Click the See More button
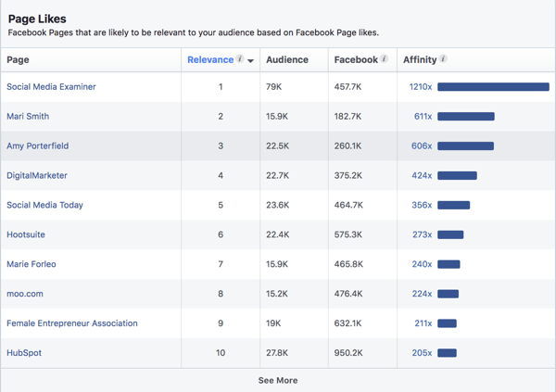The image size is (556, 392). tap(278, 380)
